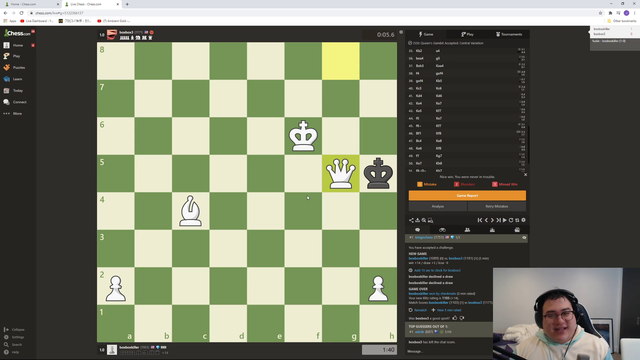The image size is (640, 360).
Task: Open a new browser tab
Action: (127, 4)
